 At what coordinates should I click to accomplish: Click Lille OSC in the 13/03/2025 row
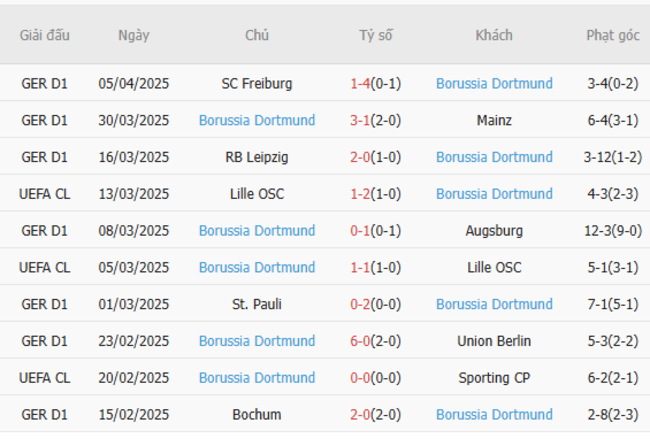pos(257,194)
